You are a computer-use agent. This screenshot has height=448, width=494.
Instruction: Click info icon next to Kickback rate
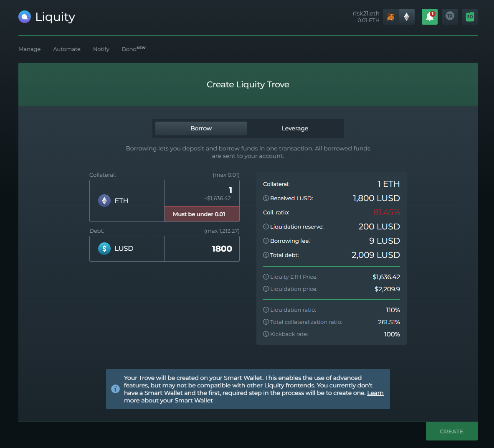click(x=266, y=334)
